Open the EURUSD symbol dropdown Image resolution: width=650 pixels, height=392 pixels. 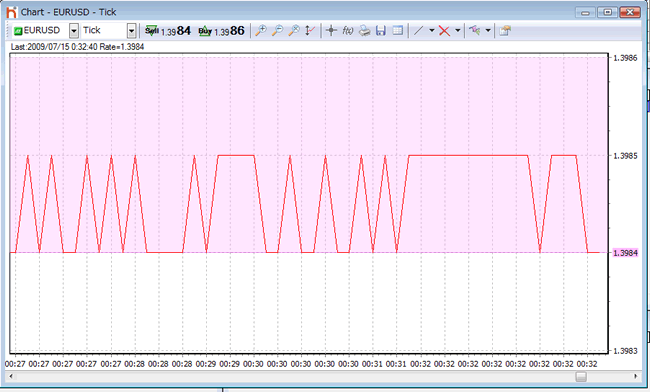coord(74,31)
